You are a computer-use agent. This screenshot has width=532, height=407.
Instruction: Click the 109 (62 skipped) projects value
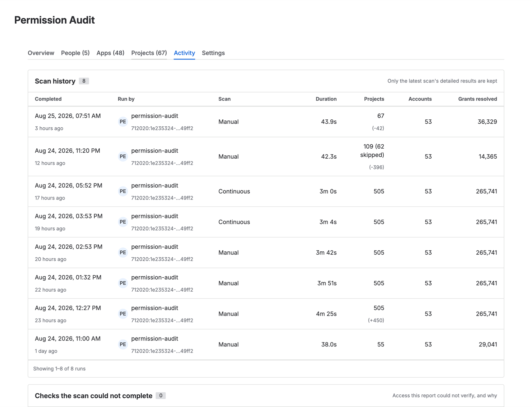(372, 151)
